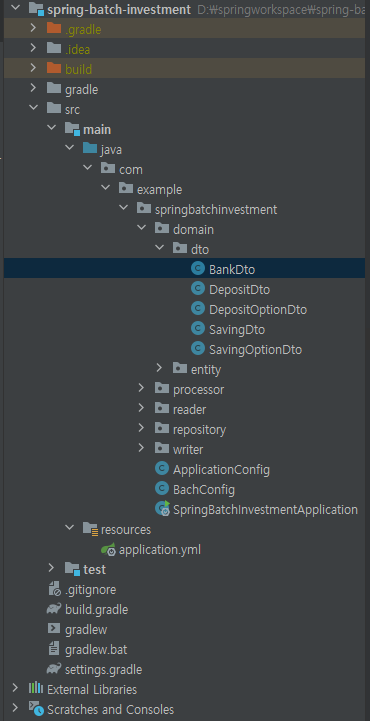The image size is (370, 721).
Task: Expand the processor package
Action: click(x=141, y=388)
